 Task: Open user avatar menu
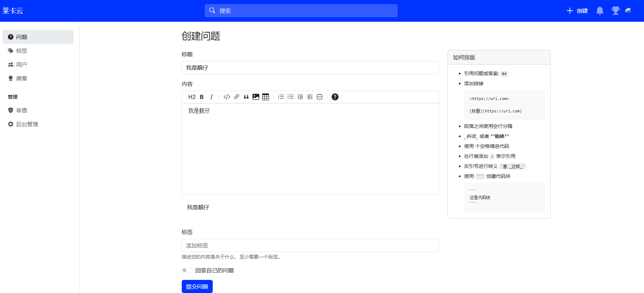pyautogui.click(x=628, y=11)
